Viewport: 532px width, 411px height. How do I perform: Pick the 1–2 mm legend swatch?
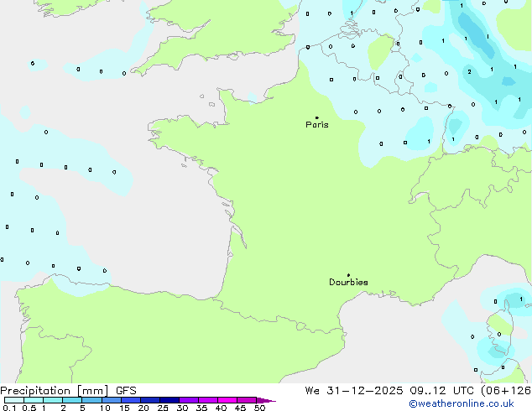pos(53,400)
